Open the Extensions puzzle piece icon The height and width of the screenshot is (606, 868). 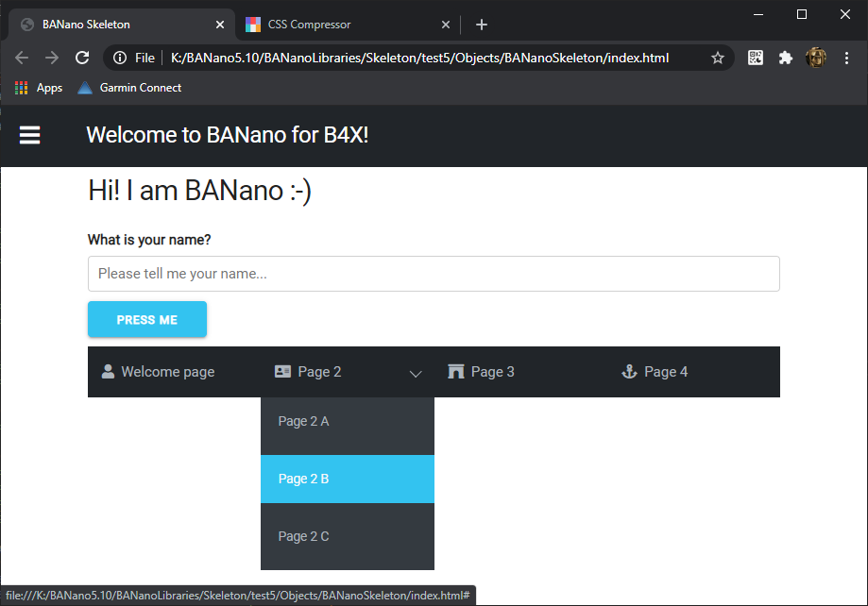(x=786, y=58)
